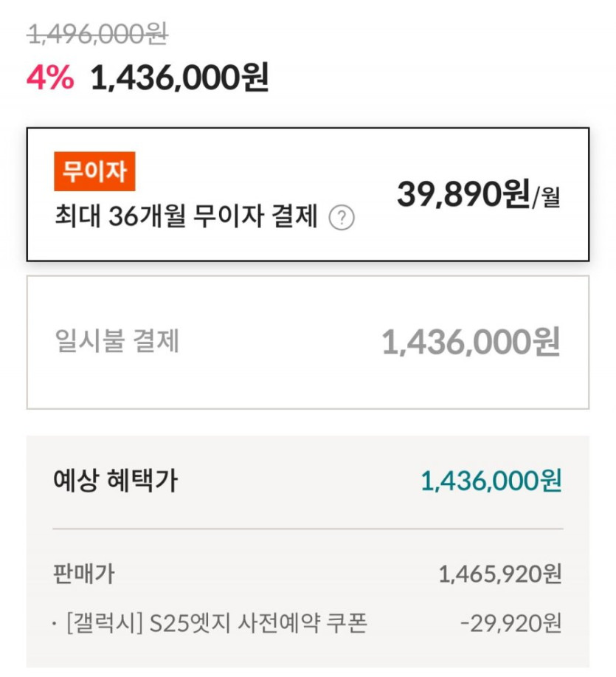Click the question mark help icon
The height and width of the screenshot is (677, 616).
tap(342, 219)
